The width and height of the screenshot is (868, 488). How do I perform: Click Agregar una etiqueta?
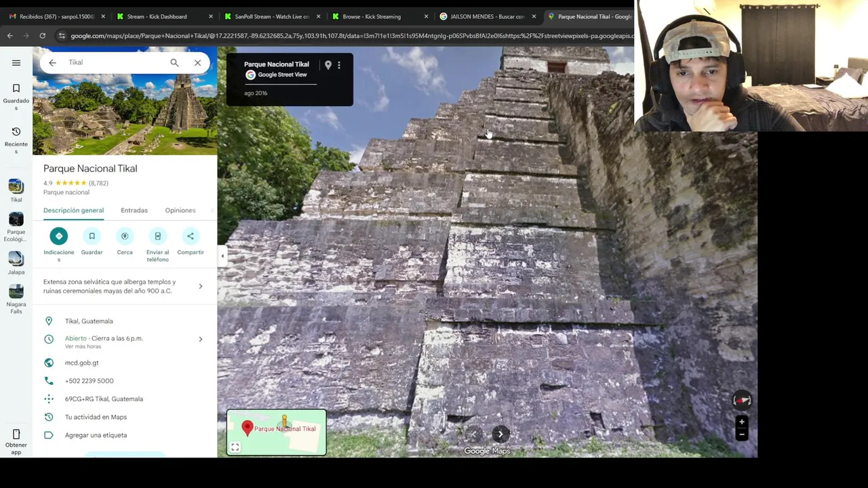tap(96, 435)
